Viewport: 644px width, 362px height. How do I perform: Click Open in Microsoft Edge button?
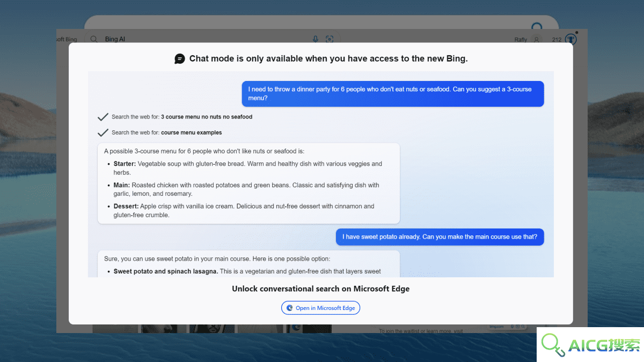pyautogui.click(x=321, y=308)
